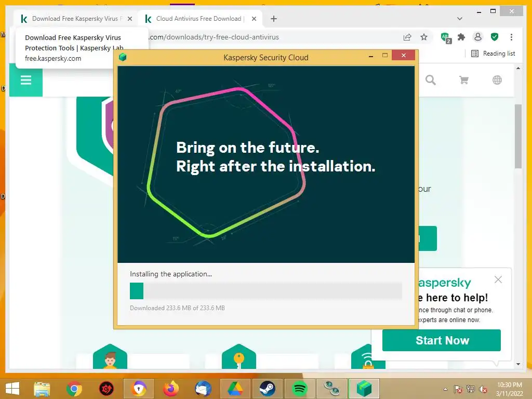Expand the Chrome tab search chevron

[459, 19]
